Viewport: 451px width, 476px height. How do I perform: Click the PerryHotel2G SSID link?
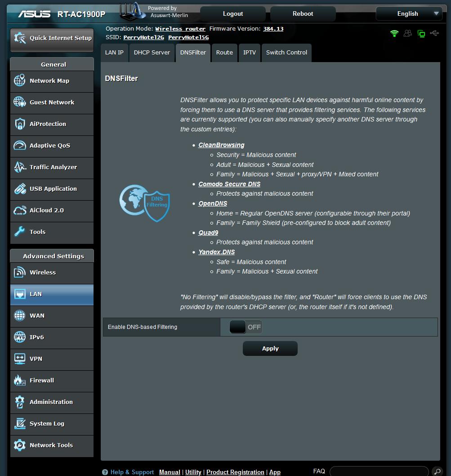(x=143, y=37)
